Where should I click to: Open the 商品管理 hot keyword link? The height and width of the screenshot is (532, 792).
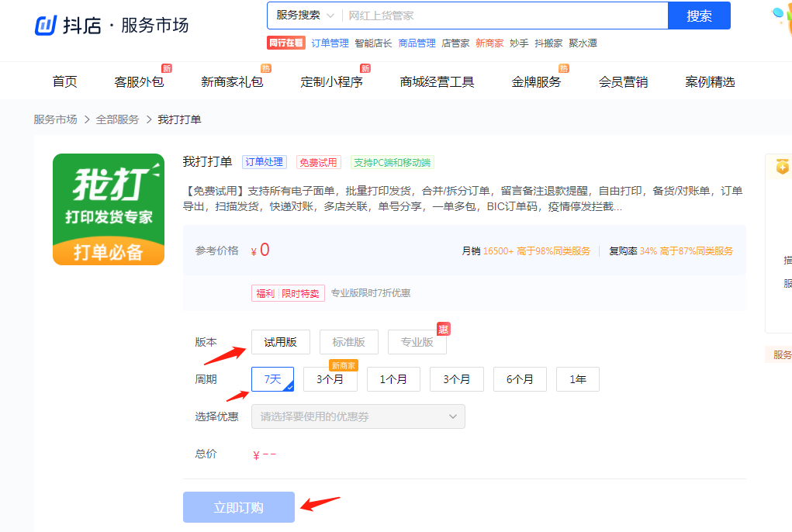click(x=417, y=43)
